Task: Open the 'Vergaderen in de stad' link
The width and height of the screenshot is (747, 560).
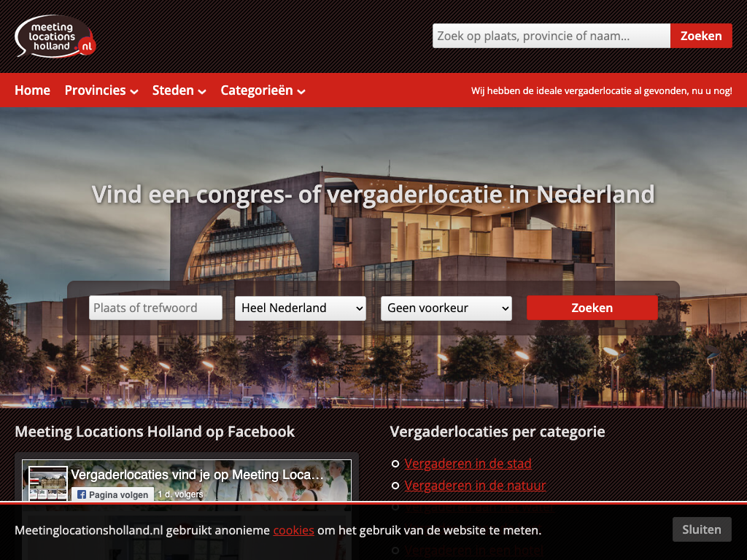Action: (x=468, y=463)
